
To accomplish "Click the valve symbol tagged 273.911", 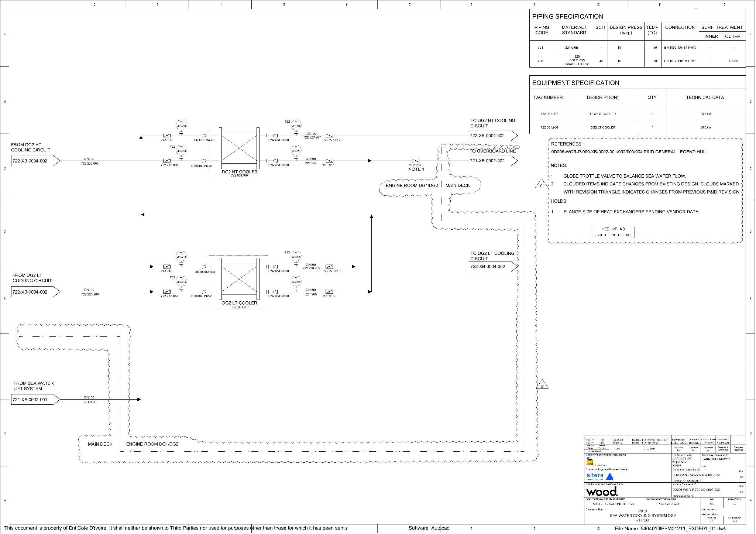I will (x=330, y=161).
